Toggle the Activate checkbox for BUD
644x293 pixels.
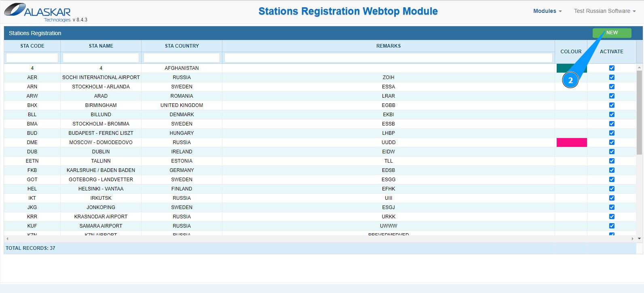pos(612,133)
